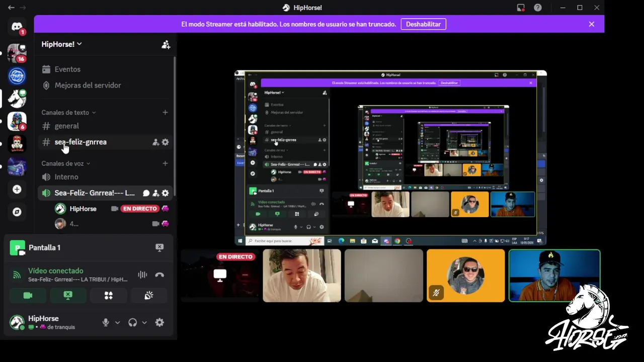
Task: Click the 4... user in voice channel
Action: click(x=74, y=224)
